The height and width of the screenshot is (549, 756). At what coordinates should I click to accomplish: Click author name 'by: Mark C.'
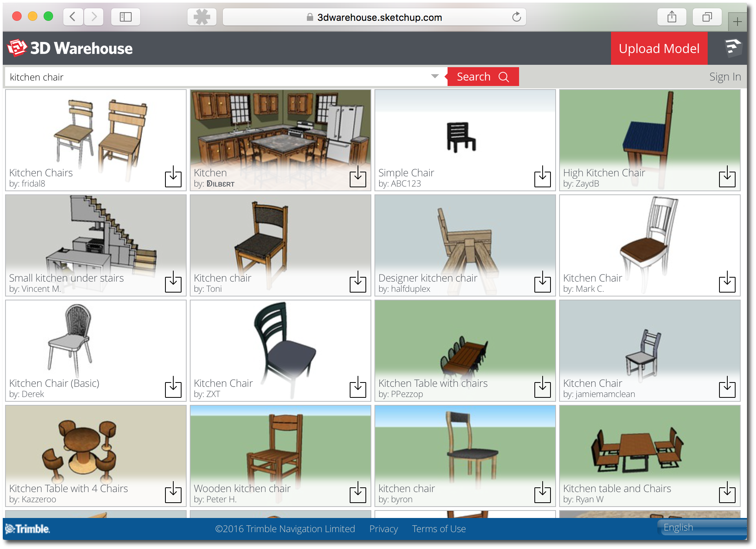point(584,289)
